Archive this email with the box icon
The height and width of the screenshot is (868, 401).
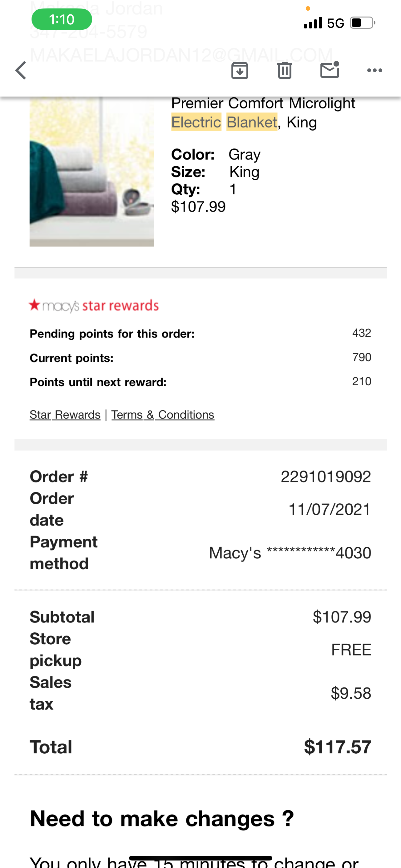click(240, 70)
